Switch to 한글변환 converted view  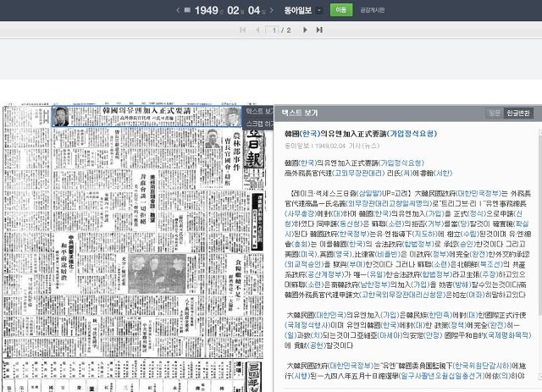[x=518, y=113]
